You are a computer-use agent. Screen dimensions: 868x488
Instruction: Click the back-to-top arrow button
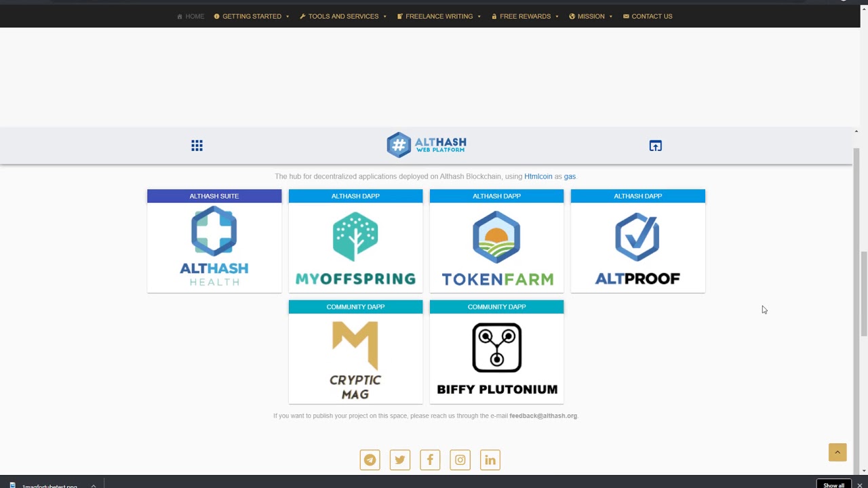pyautogui.click(x=837, y=452)
